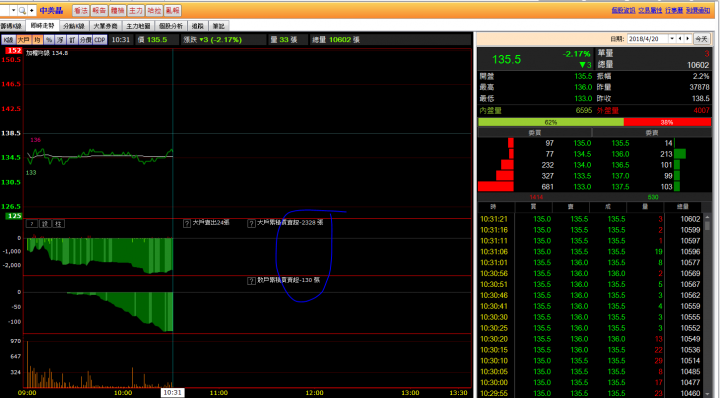The height and width of the screenshot is (398, 720).
Task: Click the date field showing 2018/4/20
Action: click(648, 39)
